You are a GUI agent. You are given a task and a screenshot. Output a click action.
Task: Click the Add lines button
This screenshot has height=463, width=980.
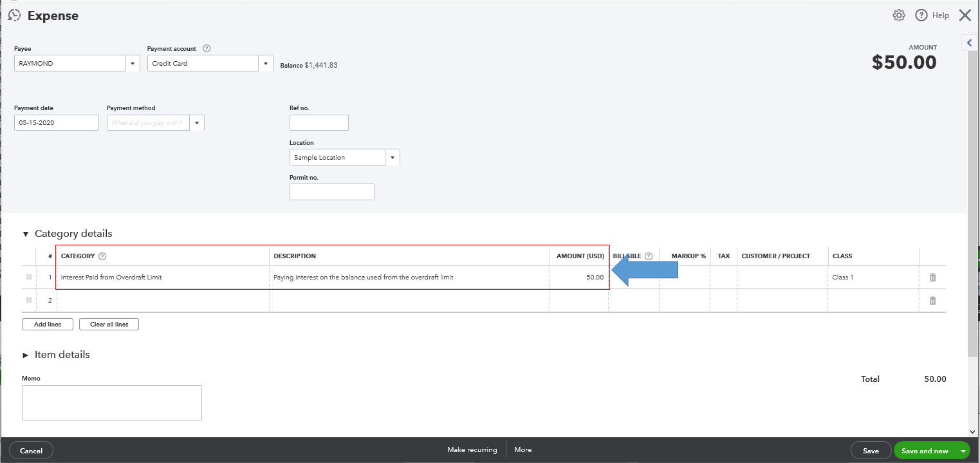point(48,325)
